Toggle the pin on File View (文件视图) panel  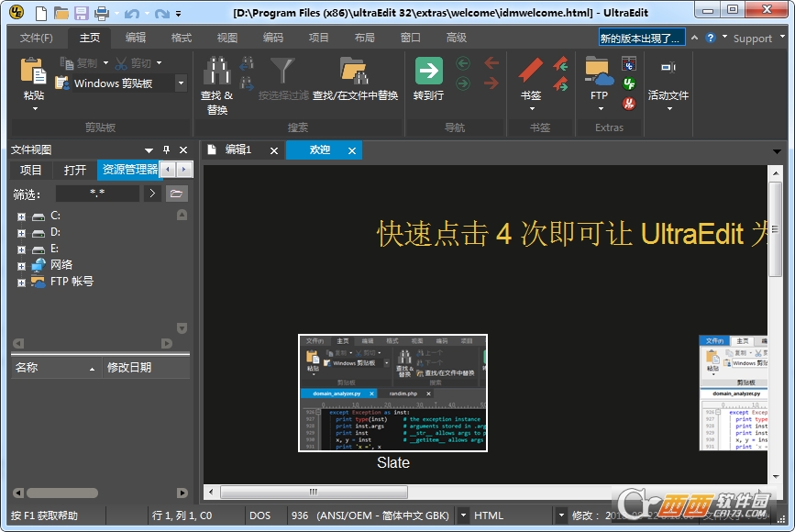pos(167,150)
